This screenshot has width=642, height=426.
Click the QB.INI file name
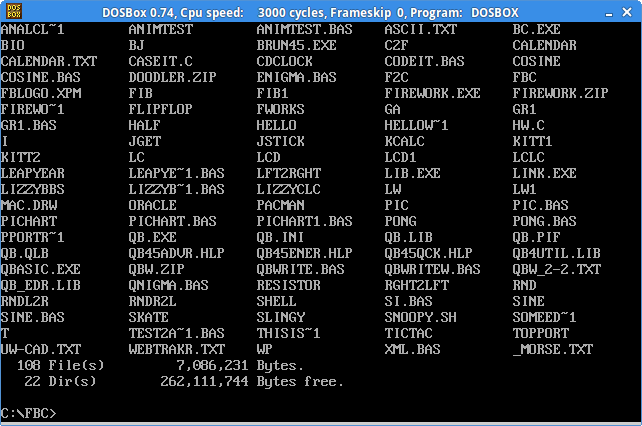[280, 237]
